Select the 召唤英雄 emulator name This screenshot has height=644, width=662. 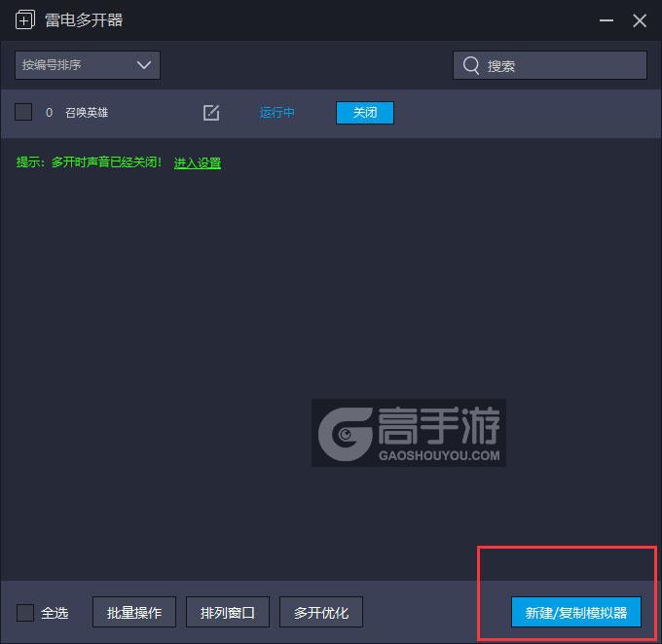tap(87, 113)
